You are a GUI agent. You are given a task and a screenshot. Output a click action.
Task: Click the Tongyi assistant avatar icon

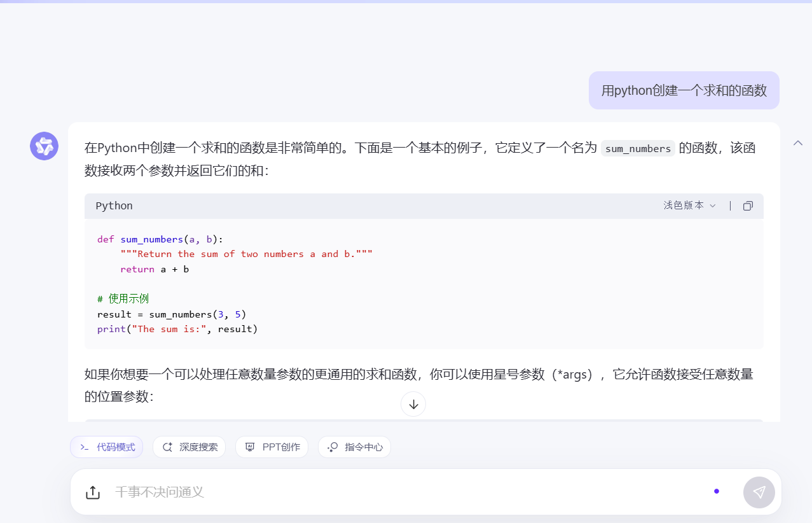44,146
